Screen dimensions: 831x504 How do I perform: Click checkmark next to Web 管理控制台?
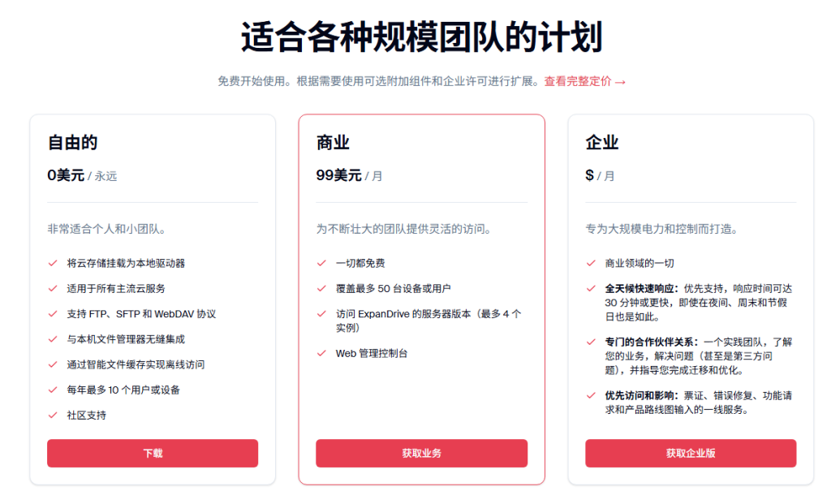coord(321,353)
